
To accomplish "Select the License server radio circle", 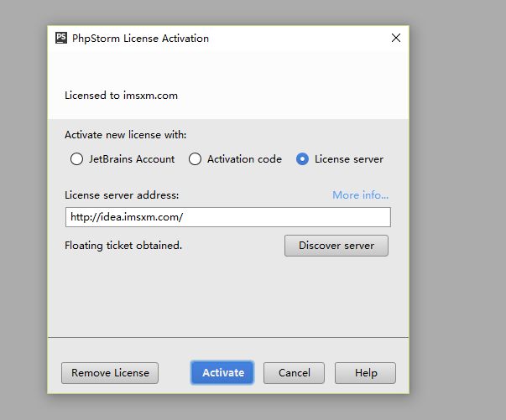I will [302, 159].
